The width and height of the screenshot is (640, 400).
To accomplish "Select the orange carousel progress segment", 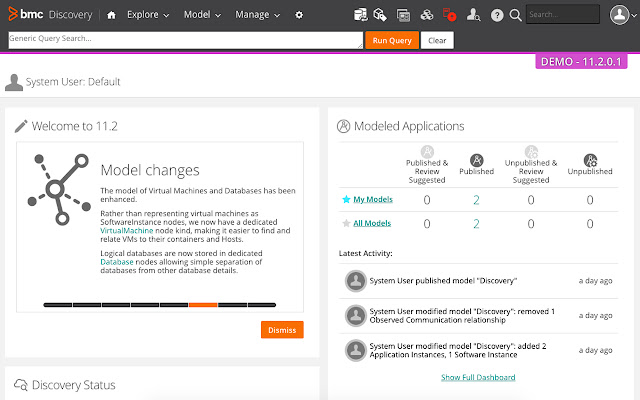I will tap(203, 303).
